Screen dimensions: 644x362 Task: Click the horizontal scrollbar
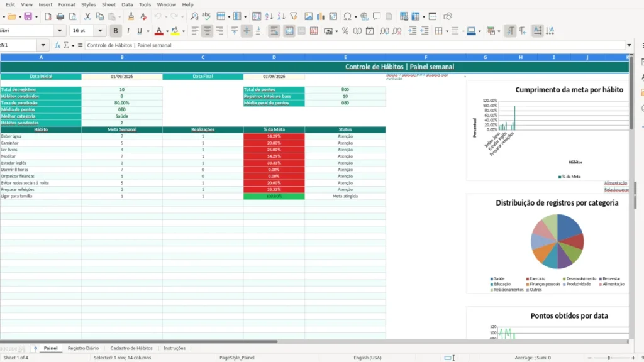[x=139, y=341]
